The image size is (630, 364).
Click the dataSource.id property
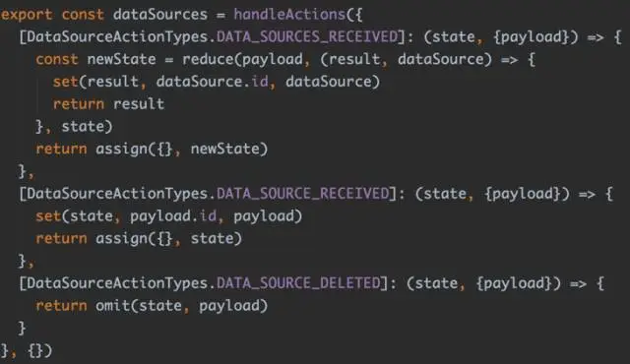point(212,82)
